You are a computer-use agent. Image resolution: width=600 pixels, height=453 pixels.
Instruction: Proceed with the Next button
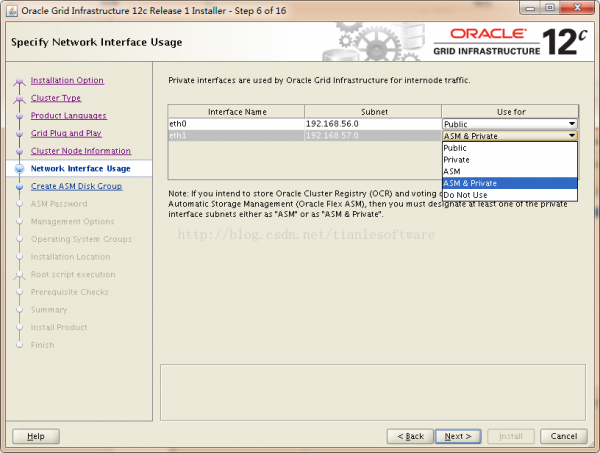point(458,436)
